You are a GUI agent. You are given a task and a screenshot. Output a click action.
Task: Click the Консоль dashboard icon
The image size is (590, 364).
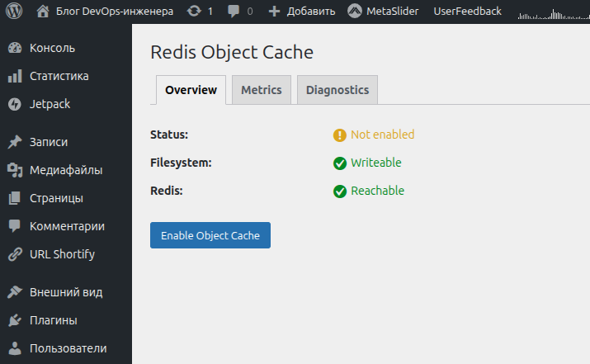pyautogui.click(x=15, y=48)
